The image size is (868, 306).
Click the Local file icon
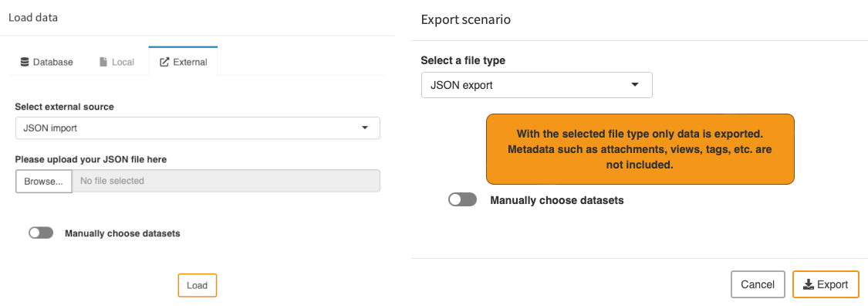(x=103, y=62)
